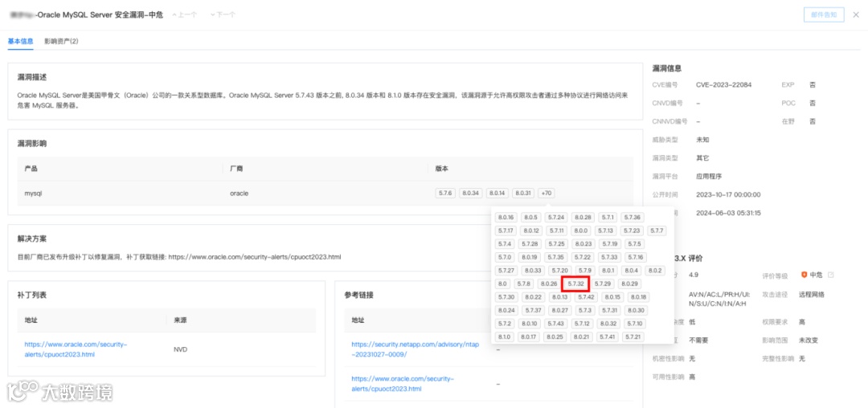Click the 8.0.30 version tag
Screen dimensions: 868x408
(636, 310)
